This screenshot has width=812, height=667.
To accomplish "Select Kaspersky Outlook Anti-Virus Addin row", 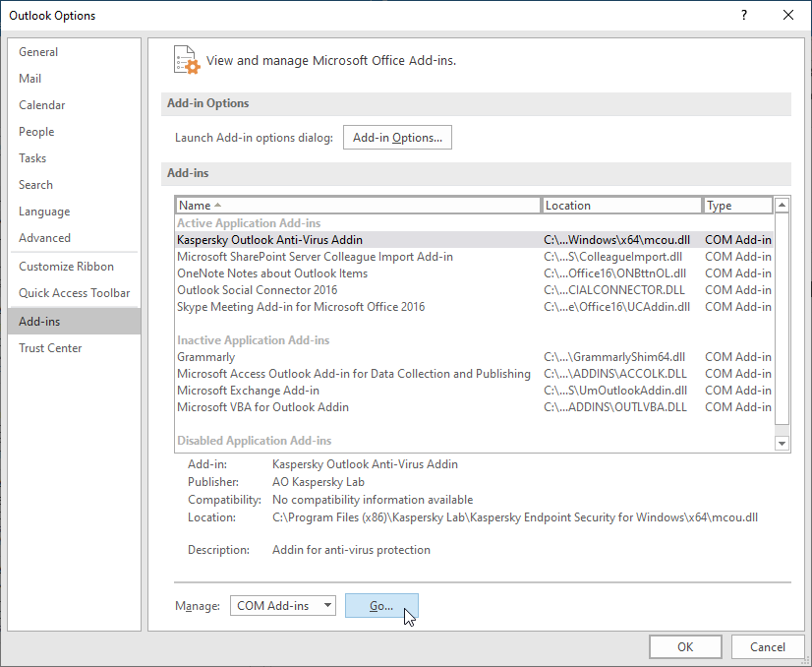I will 474,240.
